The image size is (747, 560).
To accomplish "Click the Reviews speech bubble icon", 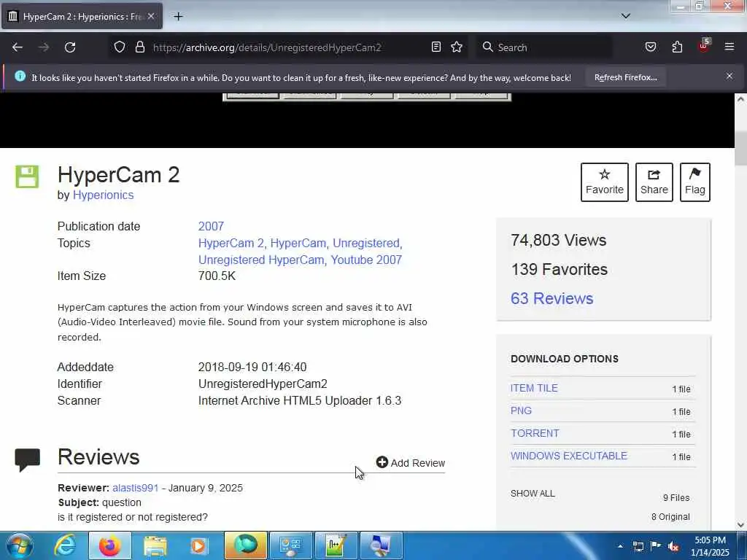I will pos(27,459).
